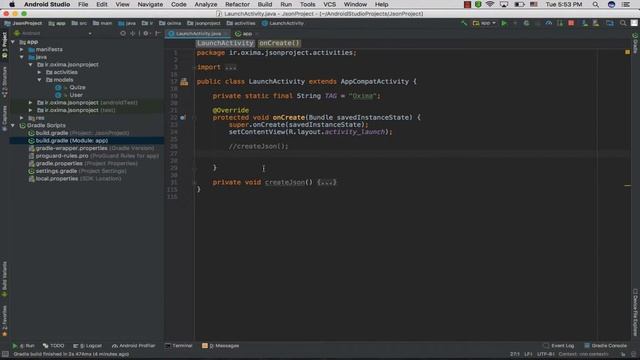
Task: Click the scroll from source target icon
Action: point(123,33)
